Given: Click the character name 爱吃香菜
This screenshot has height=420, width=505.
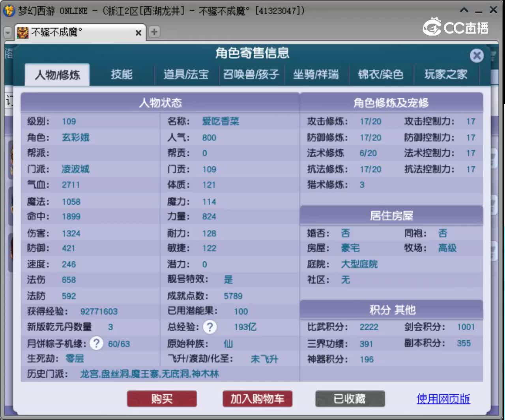Looking at the screenshot, I should 221,121.
